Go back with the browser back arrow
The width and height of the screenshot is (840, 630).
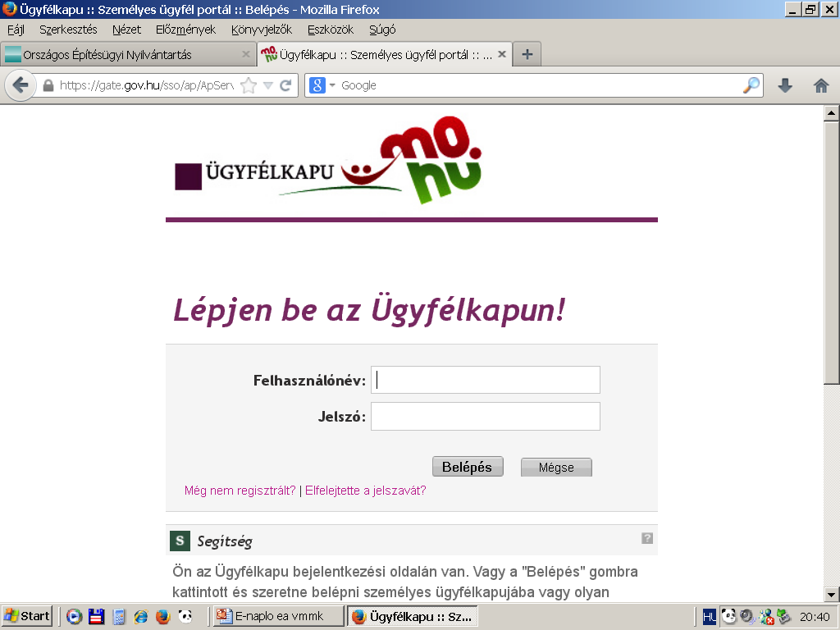coord(20,85)
